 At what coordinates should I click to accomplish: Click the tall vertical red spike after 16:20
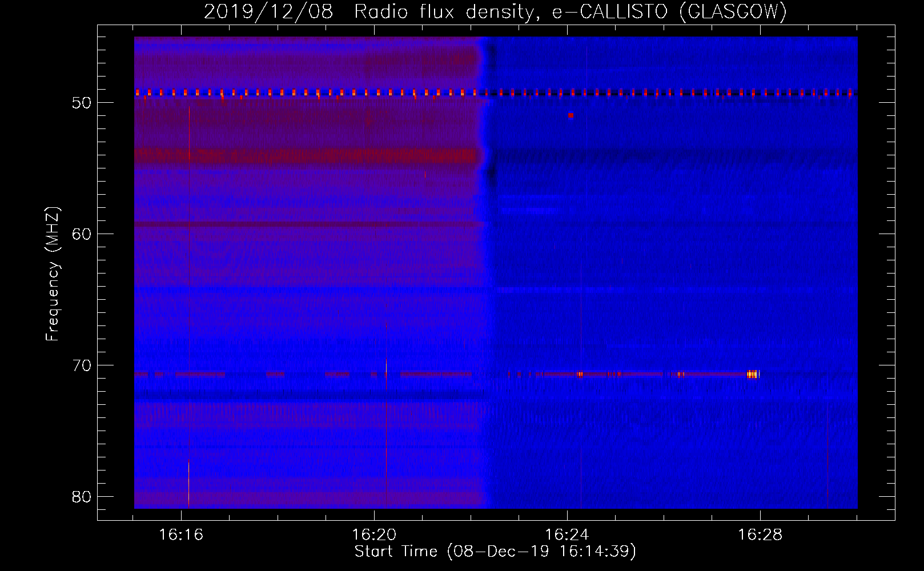(386, 415)
